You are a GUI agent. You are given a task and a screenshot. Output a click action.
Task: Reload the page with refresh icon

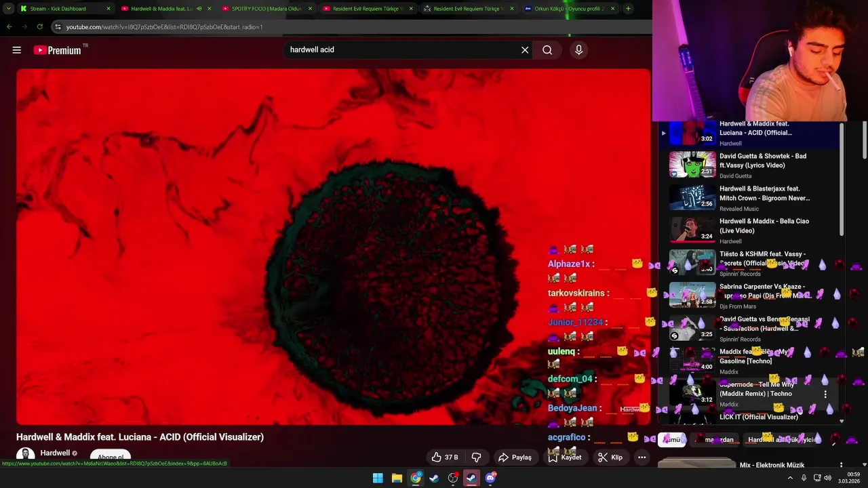pyautogui.click(x=40, y=27)
